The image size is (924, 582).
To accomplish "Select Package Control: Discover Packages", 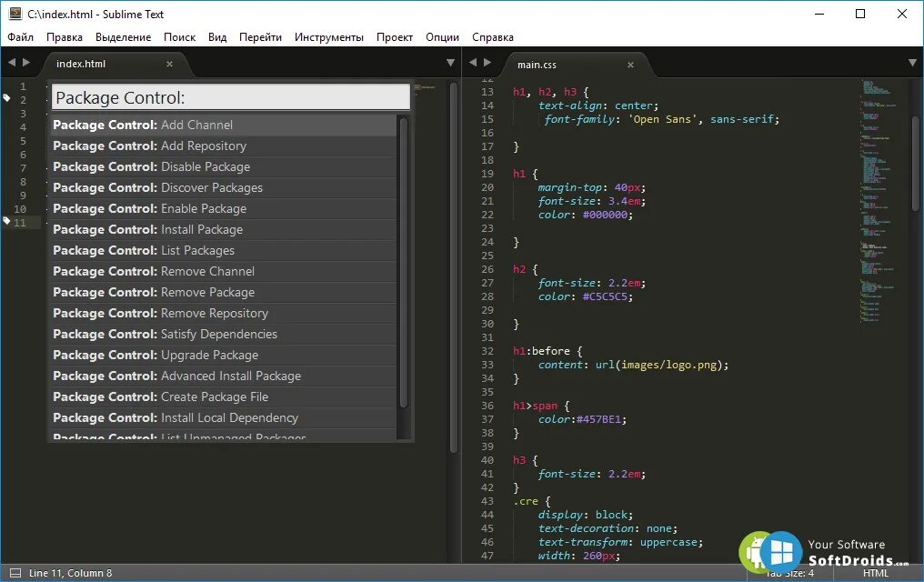I will tap(224, 187).
